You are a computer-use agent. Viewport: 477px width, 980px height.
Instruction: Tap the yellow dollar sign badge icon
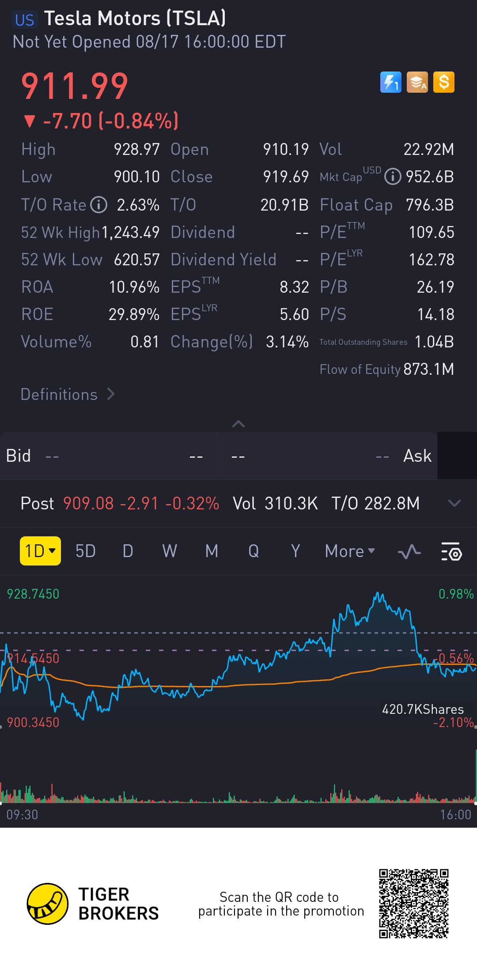coord(444,82)
